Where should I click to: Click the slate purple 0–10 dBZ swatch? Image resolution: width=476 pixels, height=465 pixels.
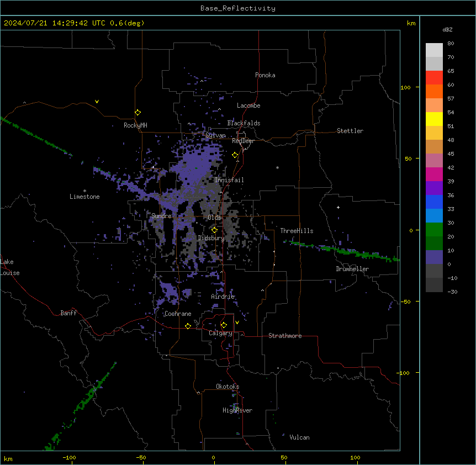pyautogui.click(x=434, y=257)
